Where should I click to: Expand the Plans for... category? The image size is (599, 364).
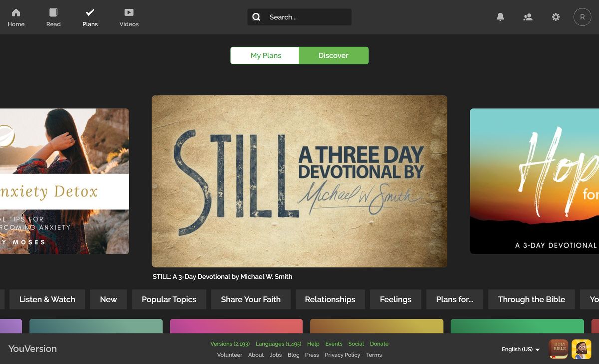tap(454, 299)
